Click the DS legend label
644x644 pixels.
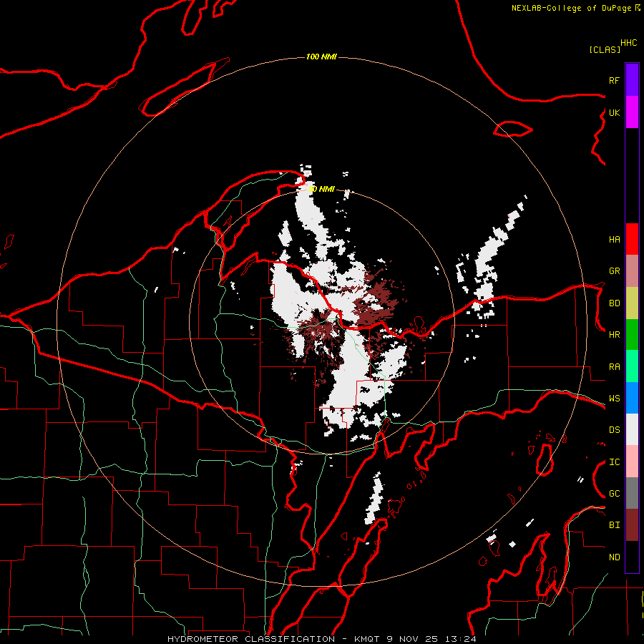point(614,430)
